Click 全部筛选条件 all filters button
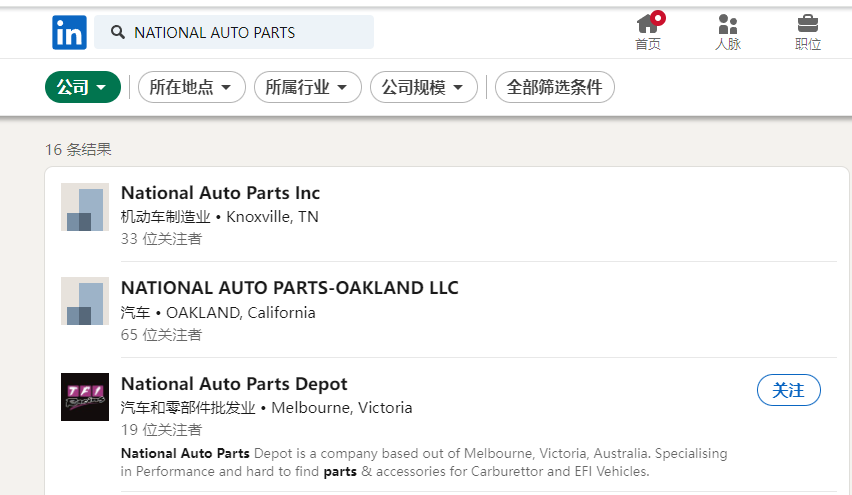This screenshot has height=495, width=852. point(555,87)
